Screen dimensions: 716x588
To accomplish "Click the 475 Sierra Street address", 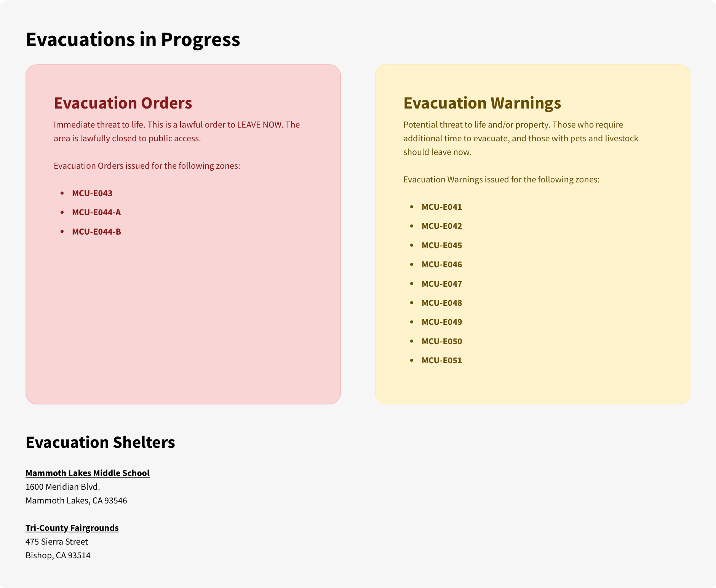I will 57,542.
